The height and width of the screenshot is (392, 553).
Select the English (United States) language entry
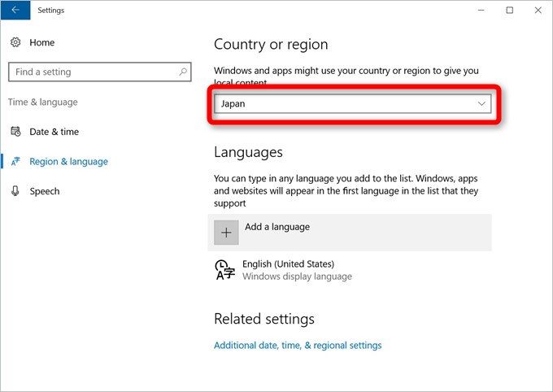[x=288, y=264]
